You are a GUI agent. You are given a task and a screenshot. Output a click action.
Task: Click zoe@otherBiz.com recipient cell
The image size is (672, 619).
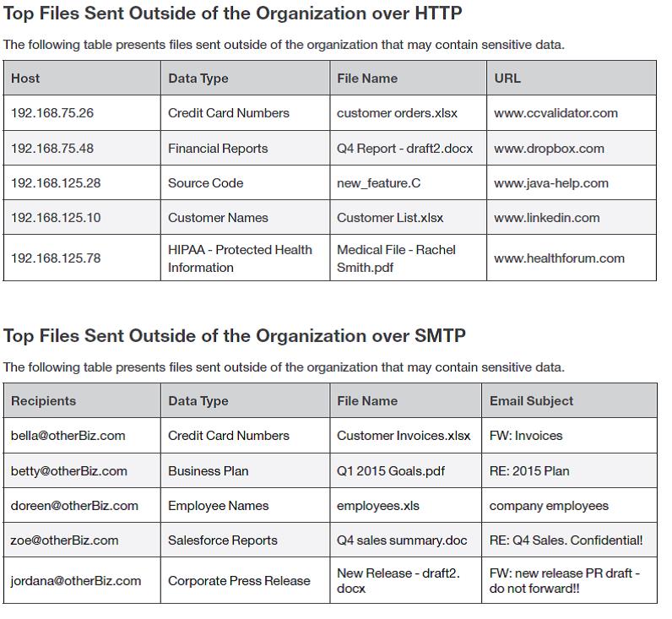coord(64,540)
